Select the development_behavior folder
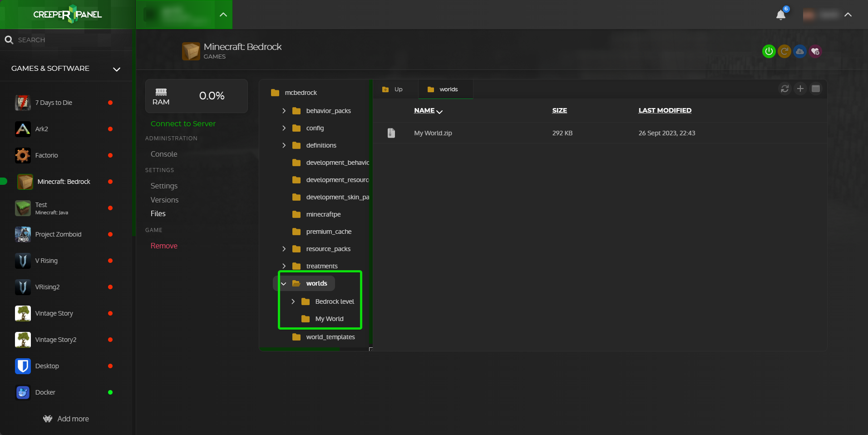The image size is (868, 435). pos(330,163)
